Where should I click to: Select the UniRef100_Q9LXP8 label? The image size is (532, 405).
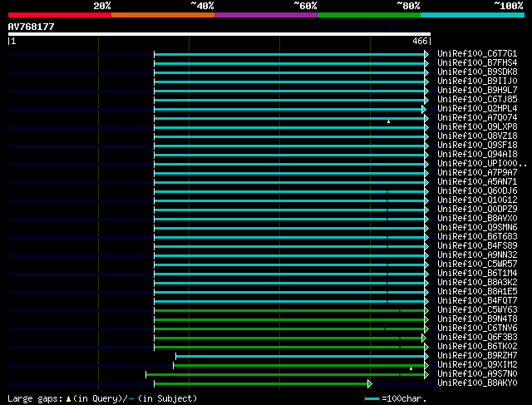click(477, 127)
